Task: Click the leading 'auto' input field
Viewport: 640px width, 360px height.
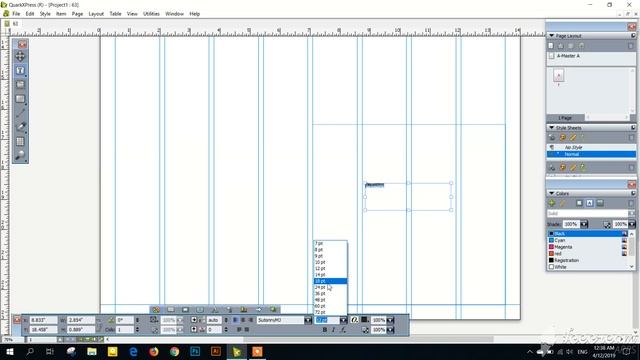Action: pos(214,320)
